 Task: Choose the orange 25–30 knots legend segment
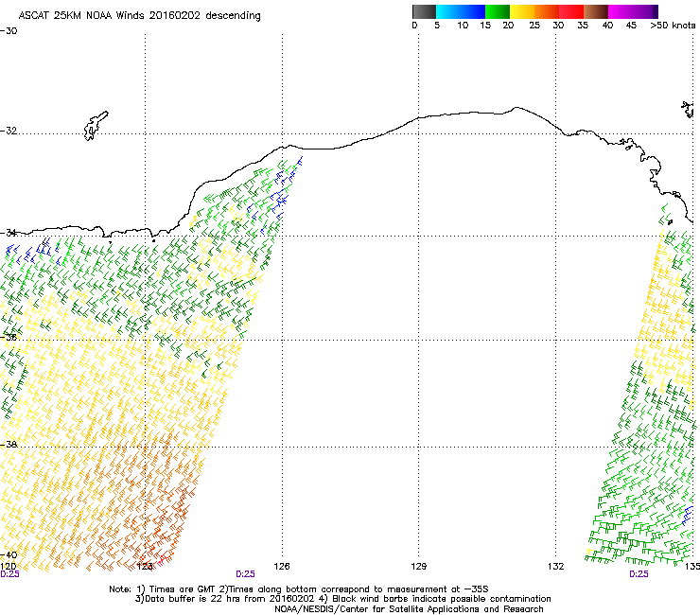click(547, 11)
